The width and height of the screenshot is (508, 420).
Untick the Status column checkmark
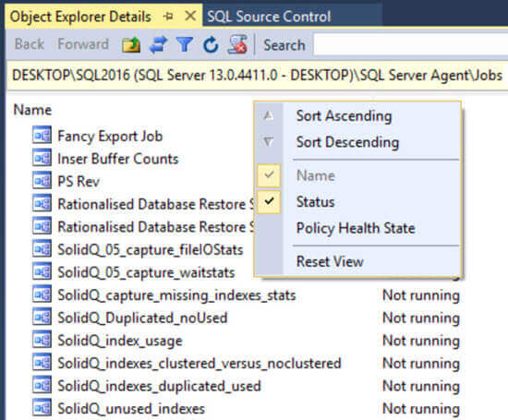(x=269, y=202)
